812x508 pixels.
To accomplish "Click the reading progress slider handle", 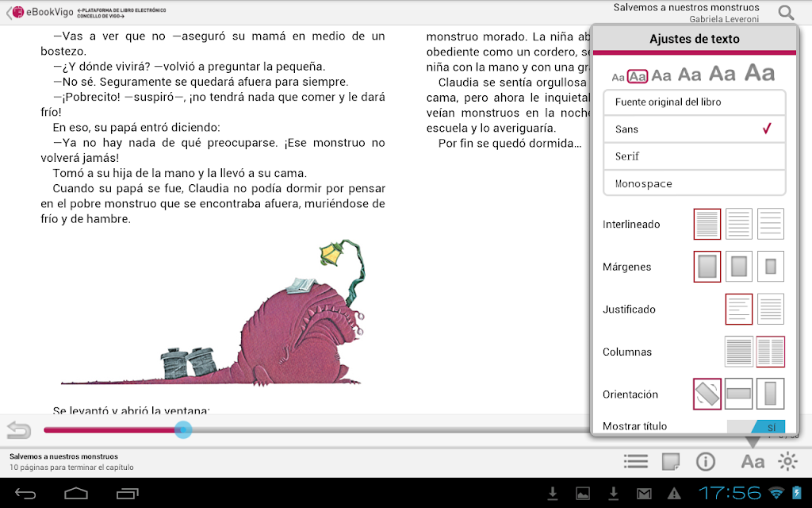I will (x=183, y=429).
